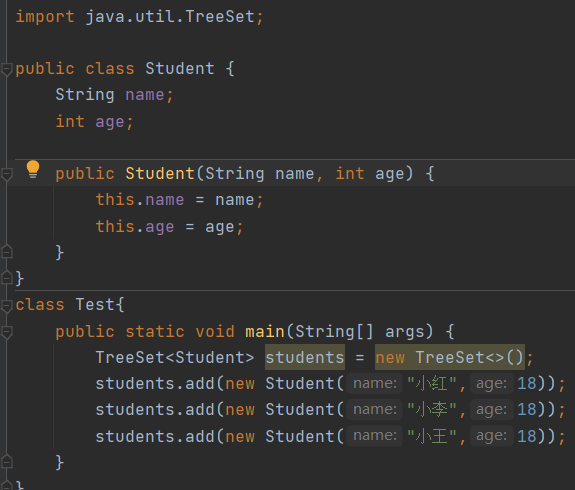Image resolution: width=575 pixels, height=490 pixels.
Task: Click the name: hint before "小红"
Action: [x=374, y=383]
